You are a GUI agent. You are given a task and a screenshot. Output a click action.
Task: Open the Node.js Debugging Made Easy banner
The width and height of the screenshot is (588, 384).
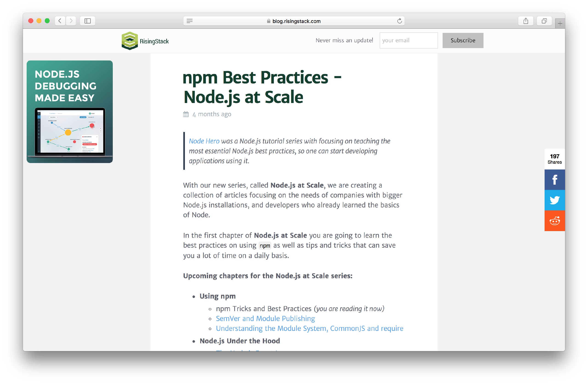70,112
